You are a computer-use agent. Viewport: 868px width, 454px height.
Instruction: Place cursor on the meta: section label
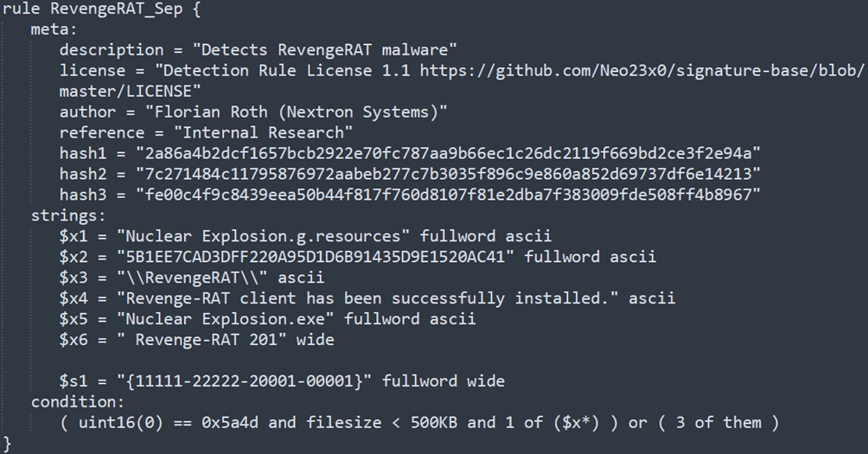click(x=54, y=29)
